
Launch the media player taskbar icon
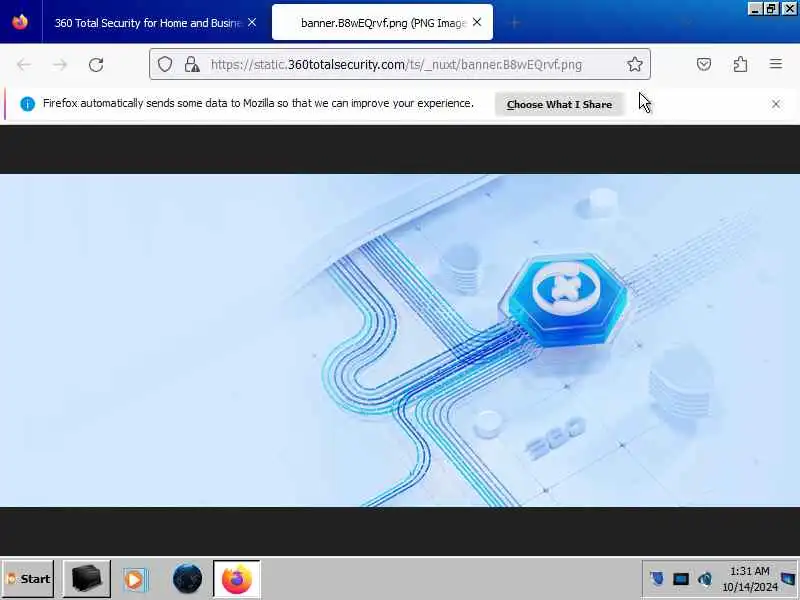[135, 579]
